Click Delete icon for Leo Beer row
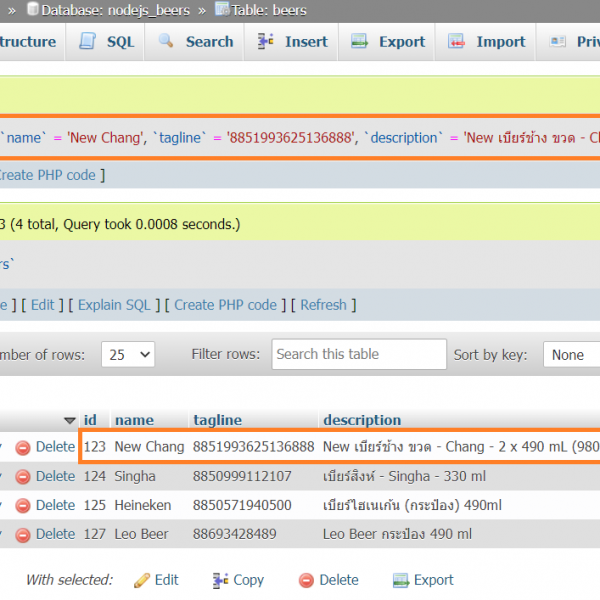Screen dimensions: 600x600 pyautogui.click(x=23, y=534)
